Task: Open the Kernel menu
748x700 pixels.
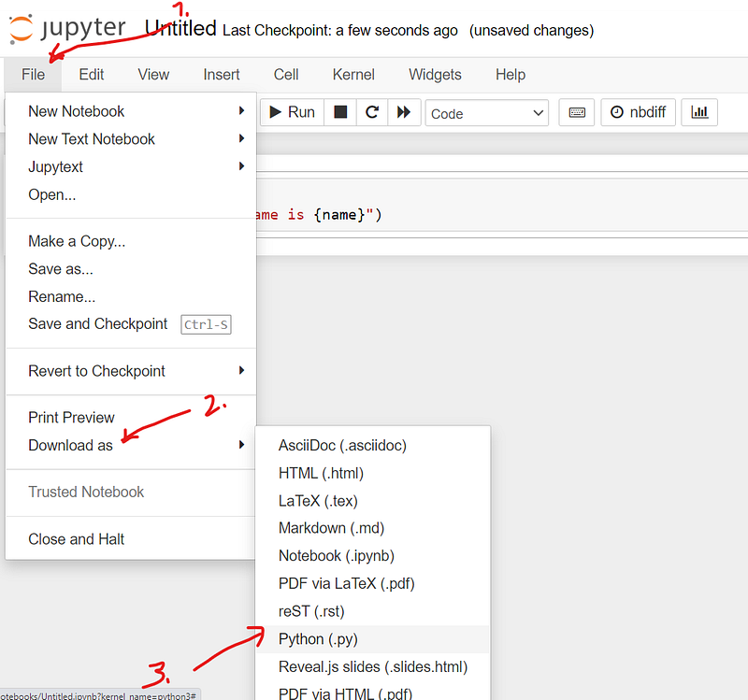Action: (x=353, y=75)
